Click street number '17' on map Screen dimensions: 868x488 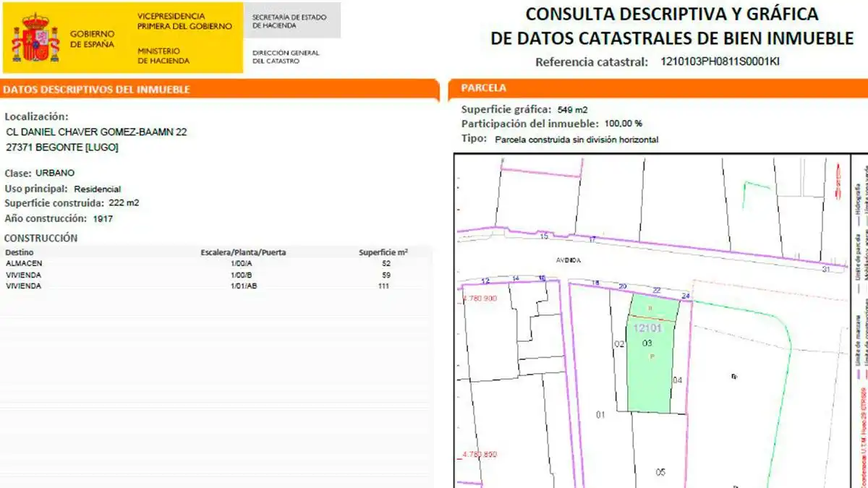click(x=592, y=240)
